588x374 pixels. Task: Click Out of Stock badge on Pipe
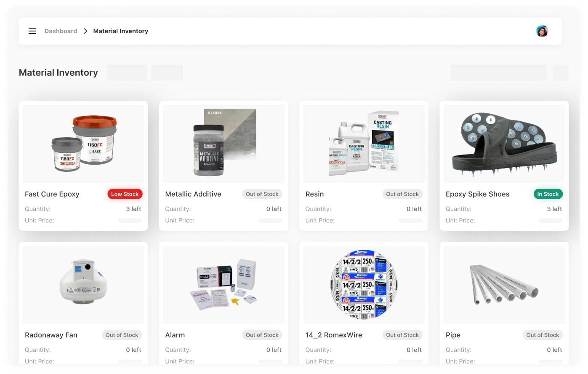coord(543,335)
